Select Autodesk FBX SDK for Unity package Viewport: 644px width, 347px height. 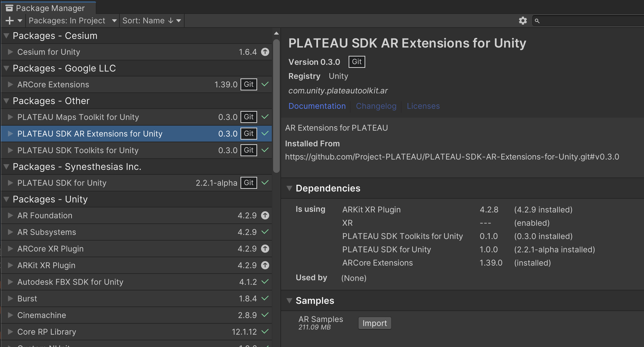click(x=136, y=282)
